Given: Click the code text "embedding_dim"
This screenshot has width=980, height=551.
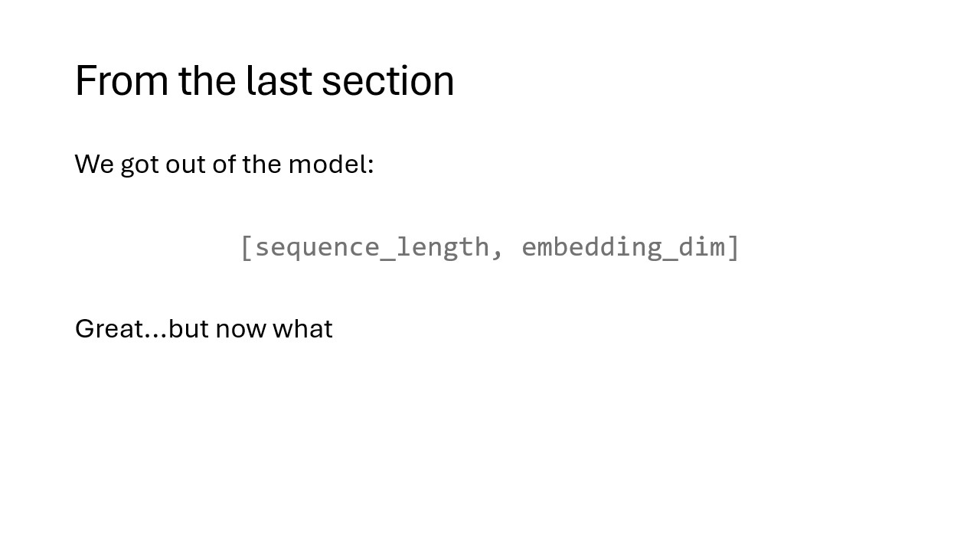Looking at the screenshot, I should 622,247.
